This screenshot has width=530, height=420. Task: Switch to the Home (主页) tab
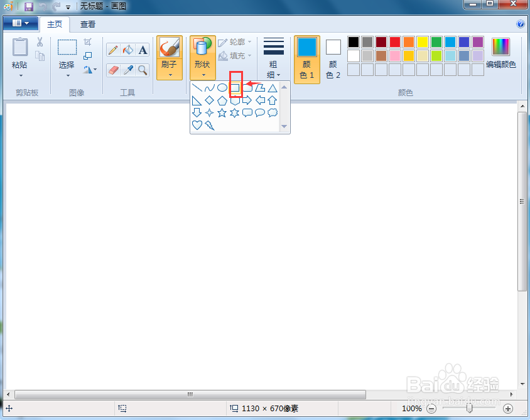pyautogui.click(x=55, y=24)
